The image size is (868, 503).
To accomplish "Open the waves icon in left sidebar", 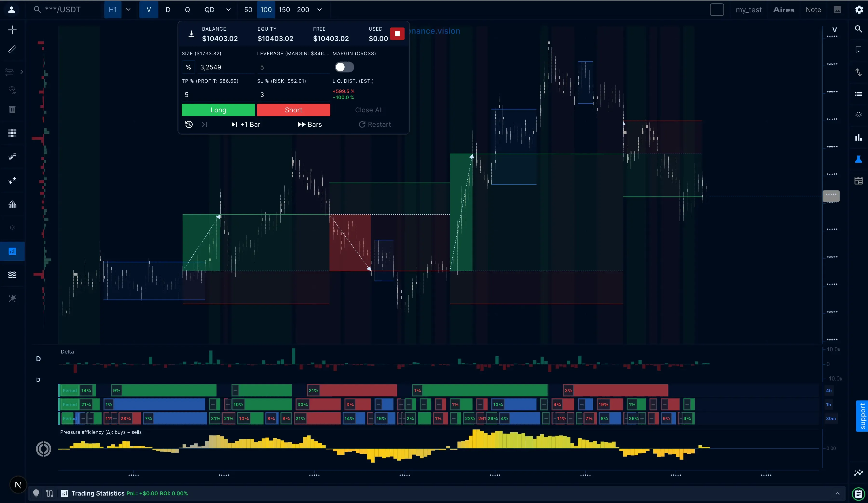I will (x=12, y=275).
